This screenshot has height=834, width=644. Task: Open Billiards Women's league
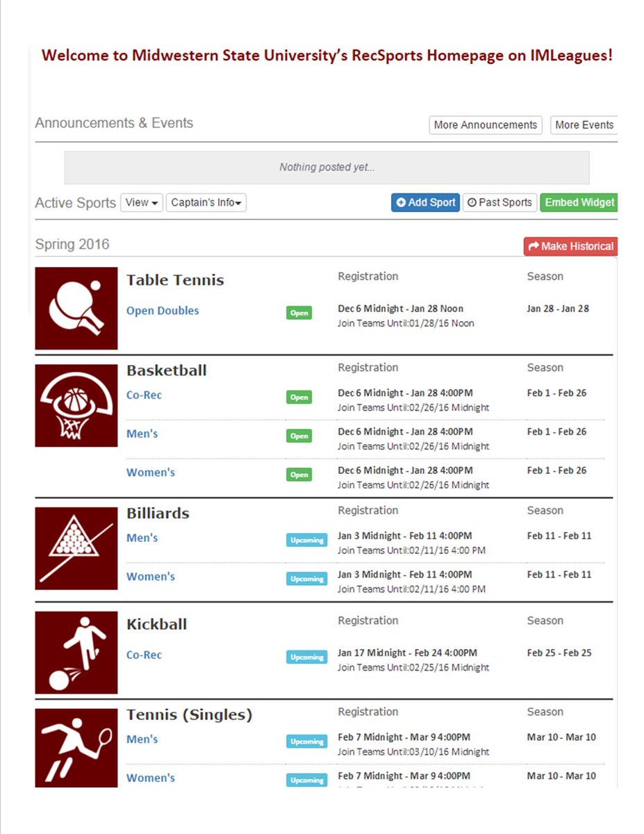click(x=151, y=577)
